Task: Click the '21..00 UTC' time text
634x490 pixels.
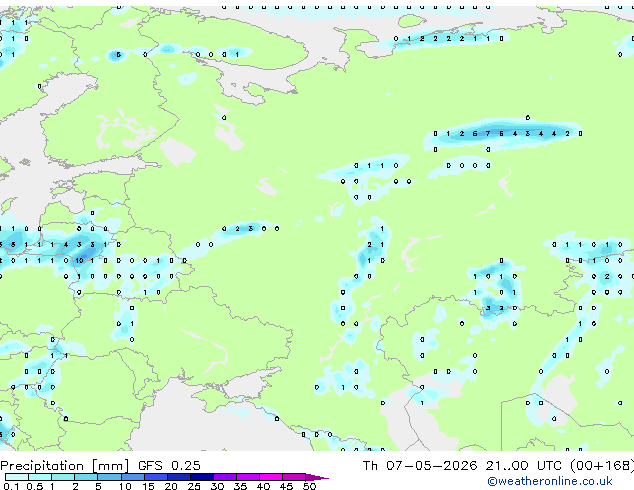Action: 524,466
